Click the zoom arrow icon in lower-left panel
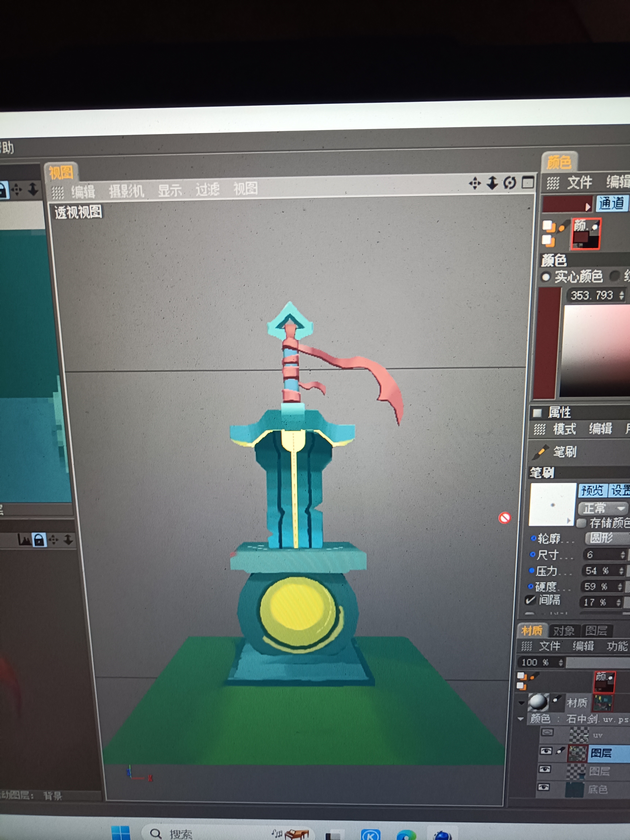 pyautogui.click(x=68, y=540)
